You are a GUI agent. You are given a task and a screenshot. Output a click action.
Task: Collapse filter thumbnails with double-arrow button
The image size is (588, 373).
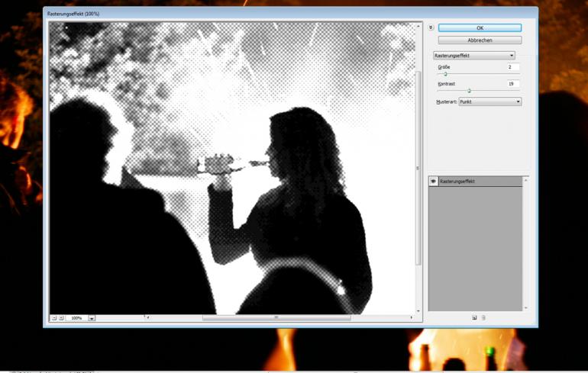[x=431, y=27]
